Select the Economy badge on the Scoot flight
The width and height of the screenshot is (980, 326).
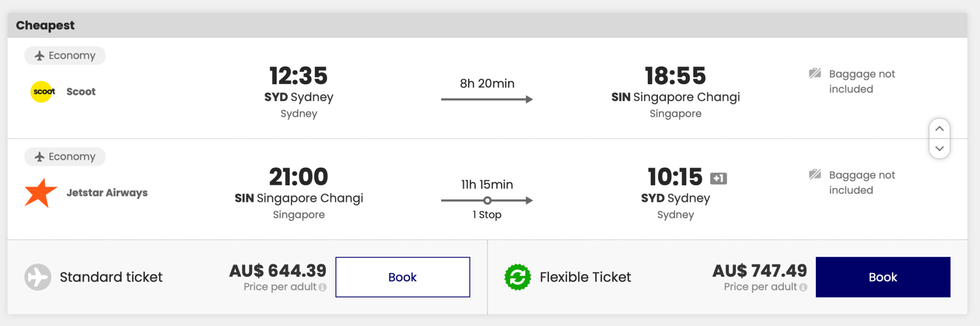point(65,55)
